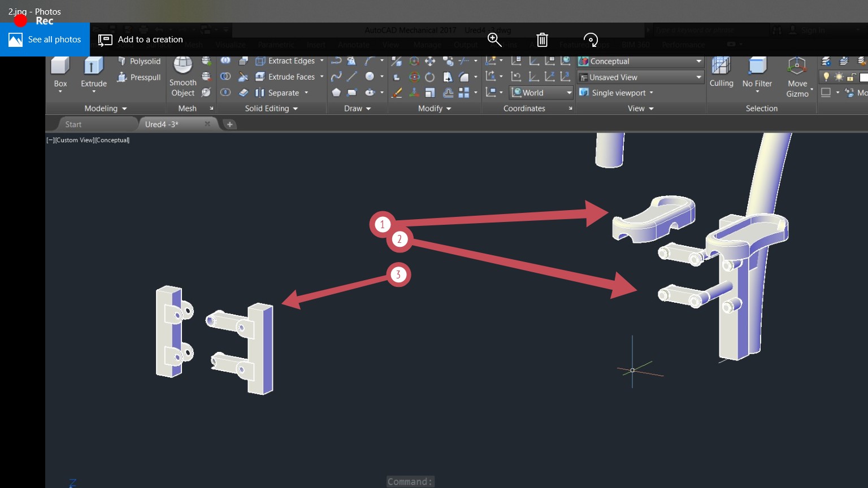This screenshot has height=488, width=868.
Task: Select the Thicken surface tool
Action: click(244, 92)
